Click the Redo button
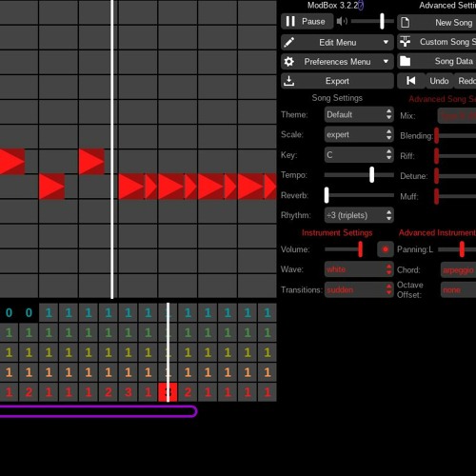Viewport: 476px width, 476px height. (466, 81)
